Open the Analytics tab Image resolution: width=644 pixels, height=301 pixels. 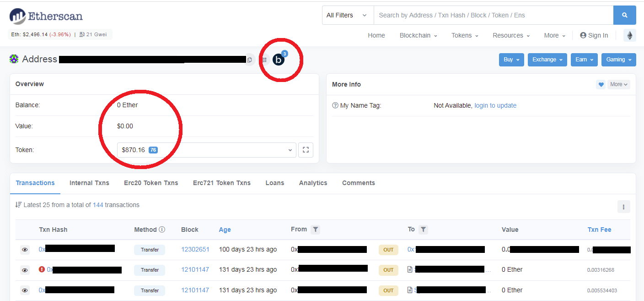click(313, 183)
